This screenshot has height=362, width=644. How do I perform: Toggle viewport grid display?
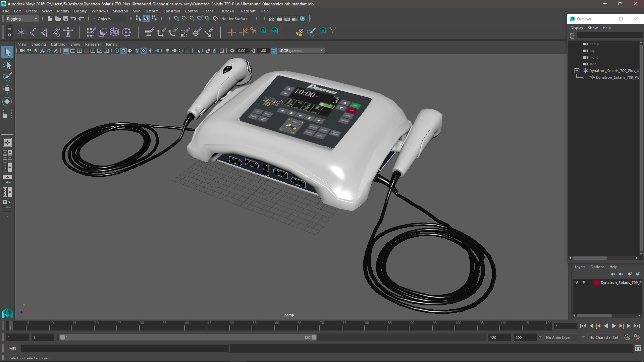click(x=66, y=51)
